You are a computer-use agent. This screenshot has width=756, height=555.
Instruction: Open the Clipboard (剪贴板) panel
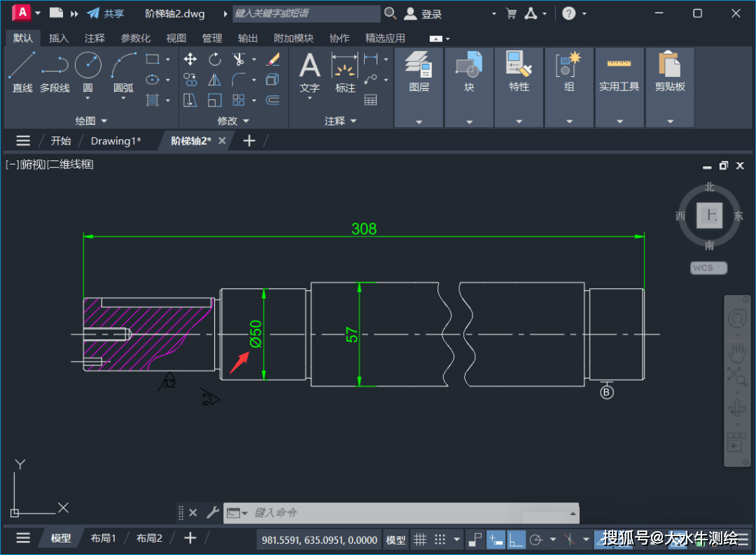coord(670,87)
